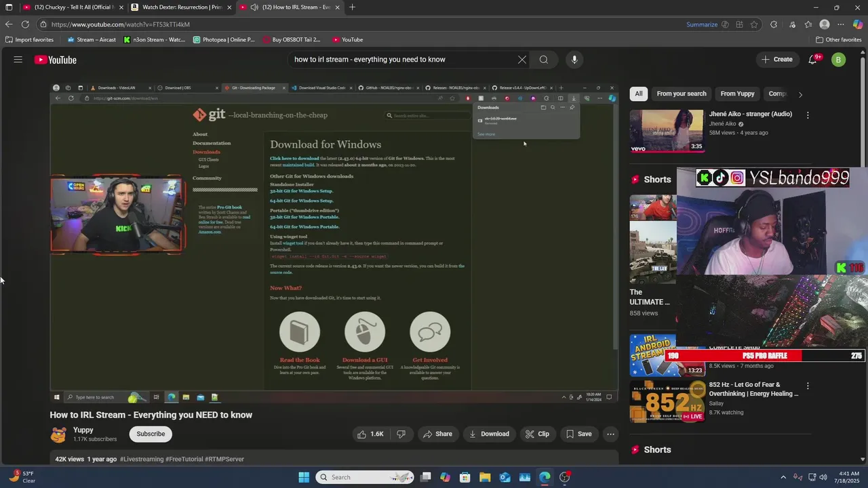868x488 pixels.
Task: Open the #Livestreaming hashtag link
Action: 142,459
